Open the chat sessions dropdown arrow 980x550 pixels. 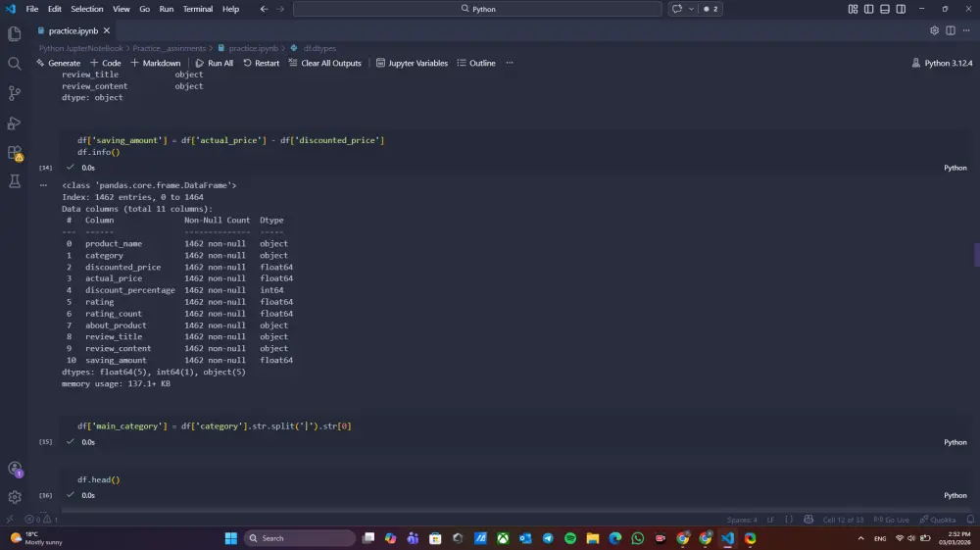pos(691,9)
